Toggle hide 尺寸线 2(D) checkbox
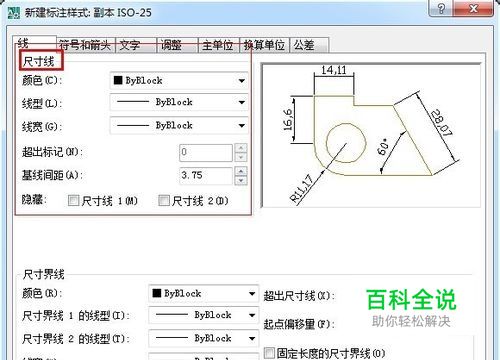500x360 pixels. click(x=164, y=201)
